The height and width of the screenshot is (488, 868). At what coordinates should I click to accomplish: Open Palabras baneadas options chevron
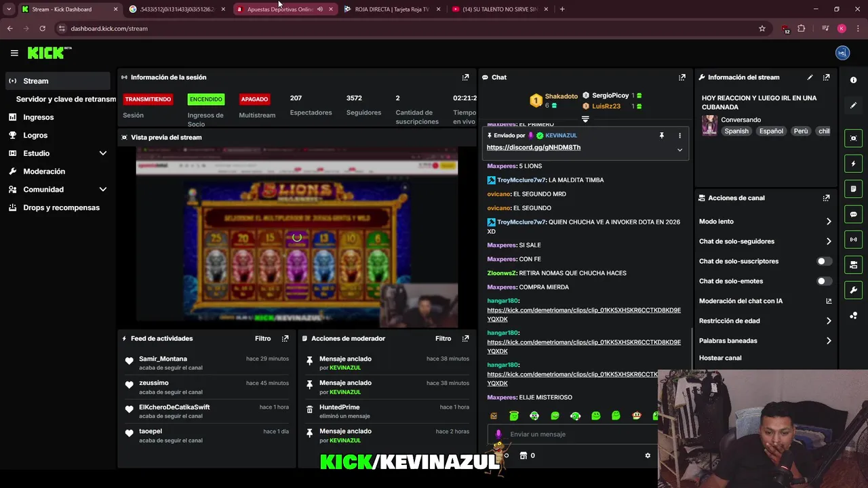pyautogui.click(x=829, y=341)
